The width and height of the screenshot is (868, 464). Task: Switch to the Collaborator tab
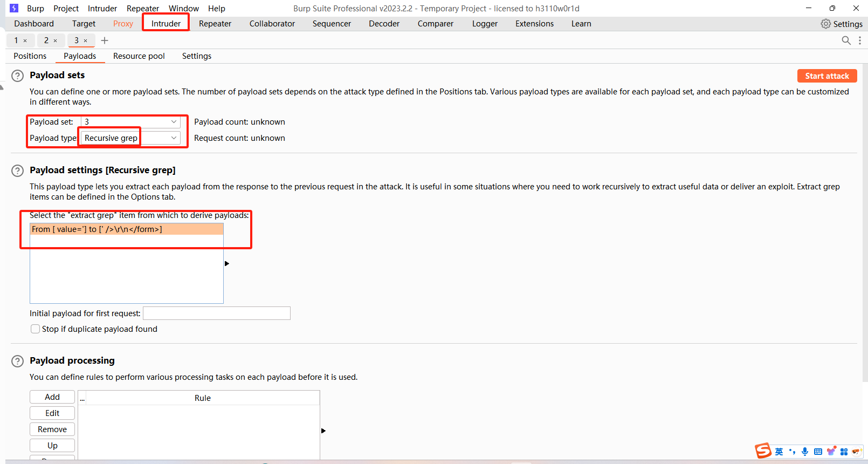[272, 24]
